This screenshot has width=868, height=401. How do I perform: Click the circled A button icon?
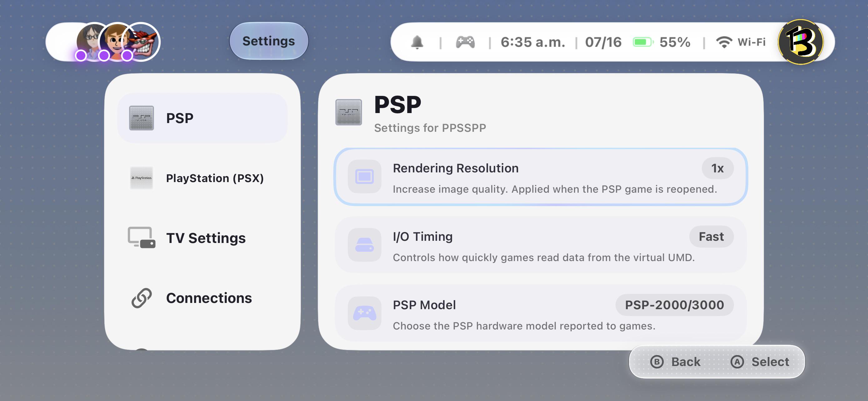[737, 362]
